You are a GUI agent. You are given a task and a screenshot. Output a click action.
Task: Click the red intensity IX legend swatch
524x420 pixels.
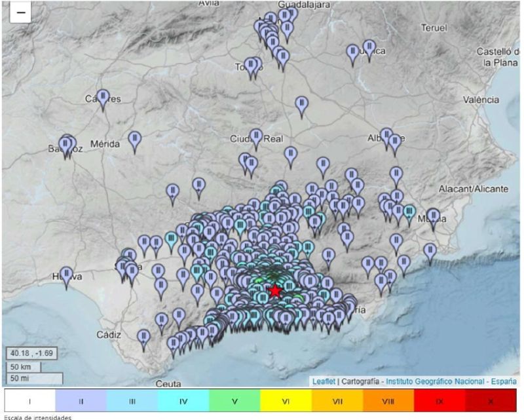coord(440,401)
